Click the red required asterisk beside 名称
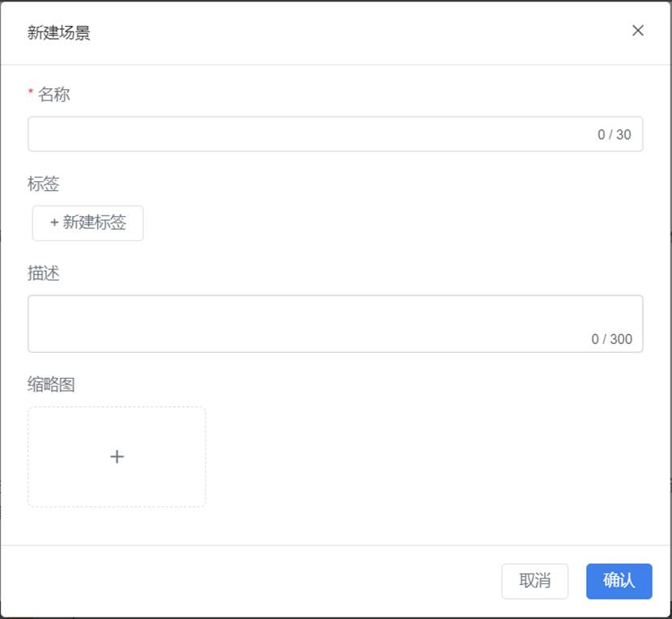Screen dimensions: 672x619 (31, 91)
